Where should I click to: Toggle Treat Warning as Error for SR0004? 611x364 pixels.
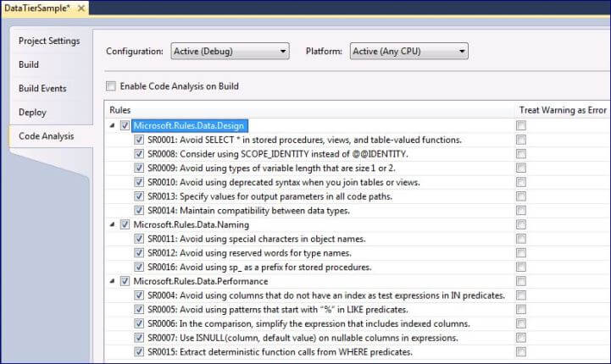[521, 295]
